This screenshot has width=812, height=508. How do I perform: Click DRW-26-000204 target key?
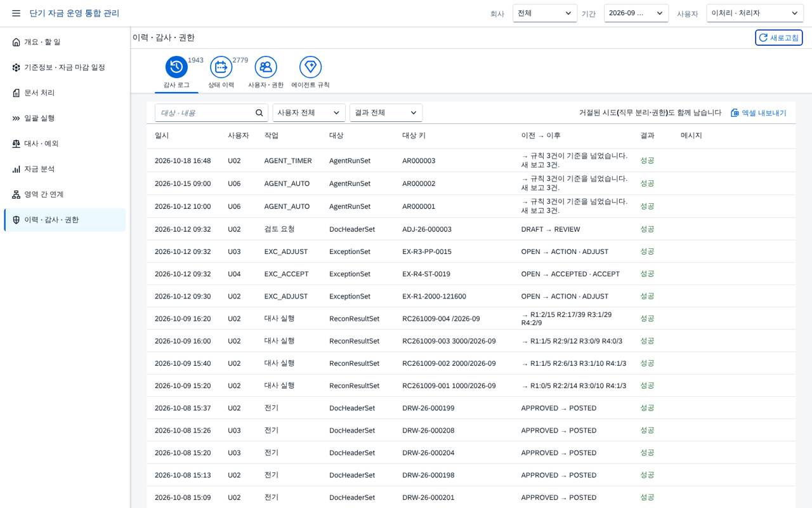click(428, 453)
